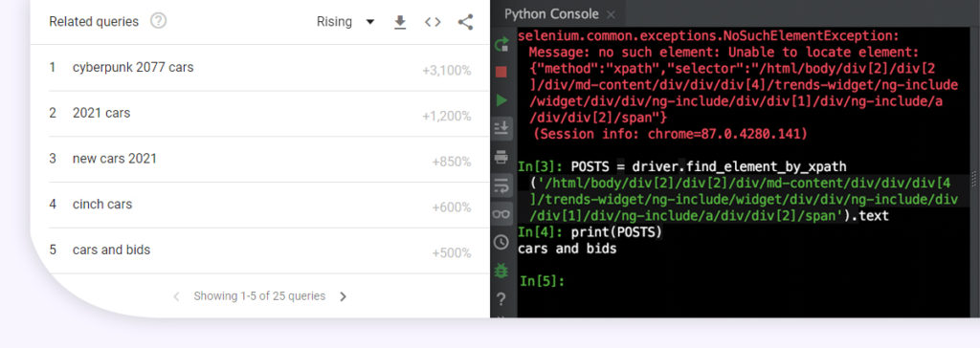Image resolution: width=980 pixels, height=348 pixels.
Task: Execute current statement with green play icon
Action: tap(501, 100)
